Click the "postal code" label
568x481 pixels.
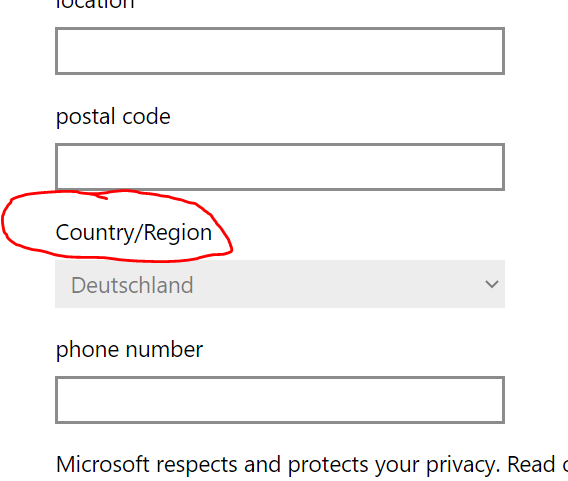point(113,117)
